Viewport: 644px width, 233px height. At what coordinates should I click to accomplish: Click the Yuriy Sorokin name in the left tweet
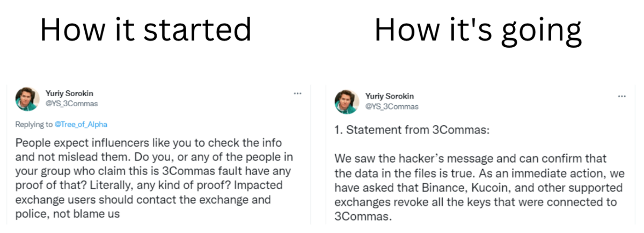[70, 93]
